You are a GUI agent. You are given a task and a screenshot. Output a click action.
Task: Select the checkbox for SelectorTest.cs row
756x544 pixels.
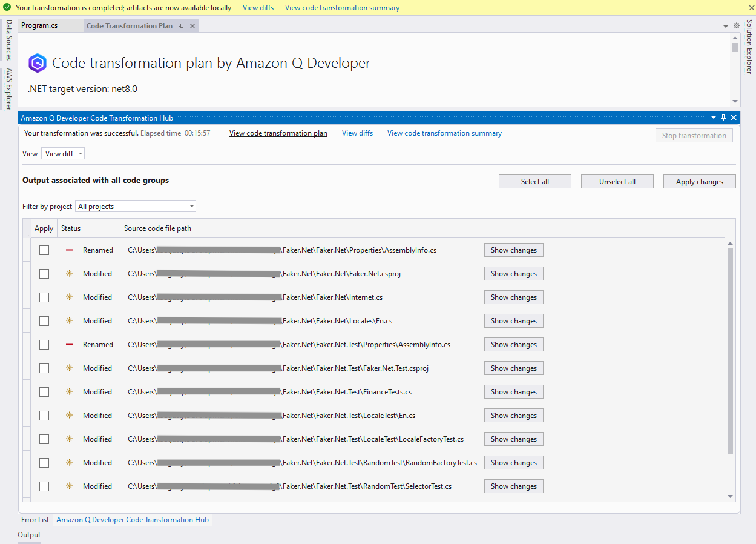44,486
